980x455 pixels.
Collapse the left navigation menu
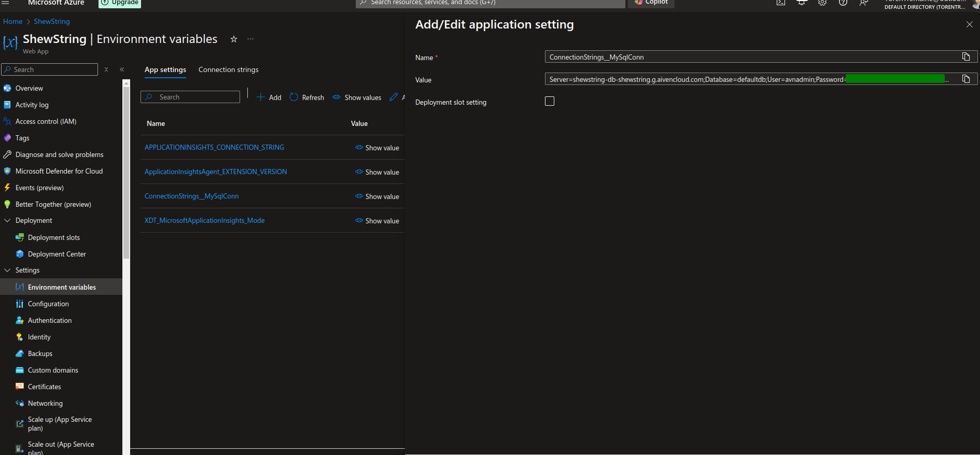(122, 69)
